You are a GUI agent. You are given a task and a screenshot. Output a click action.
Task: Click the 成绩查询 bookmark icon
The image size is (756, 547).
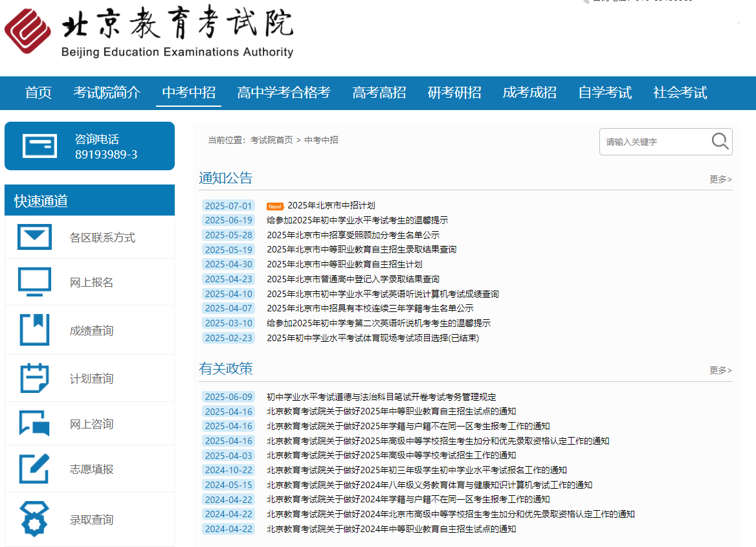tap(35, 330)
